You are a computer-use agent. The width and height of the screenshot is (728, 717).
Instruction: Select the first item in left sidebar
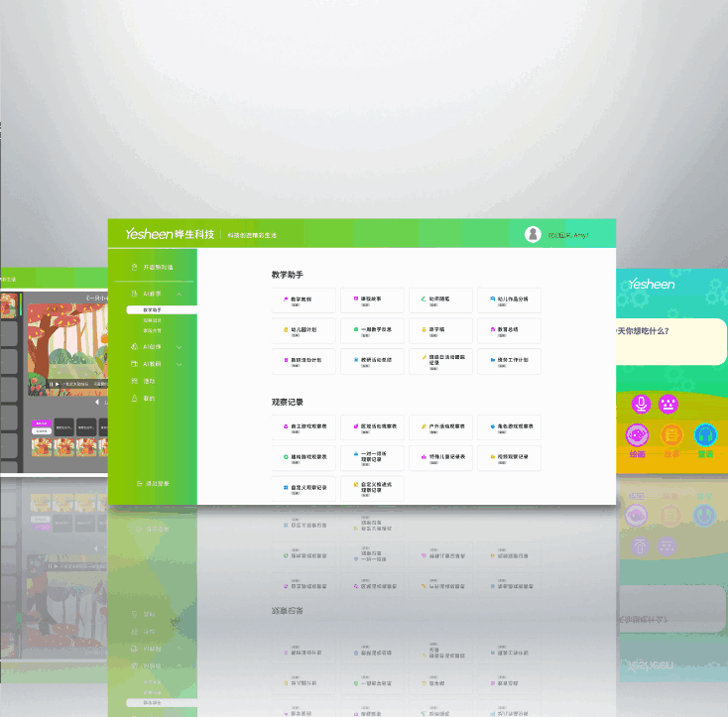coord(152,268)
